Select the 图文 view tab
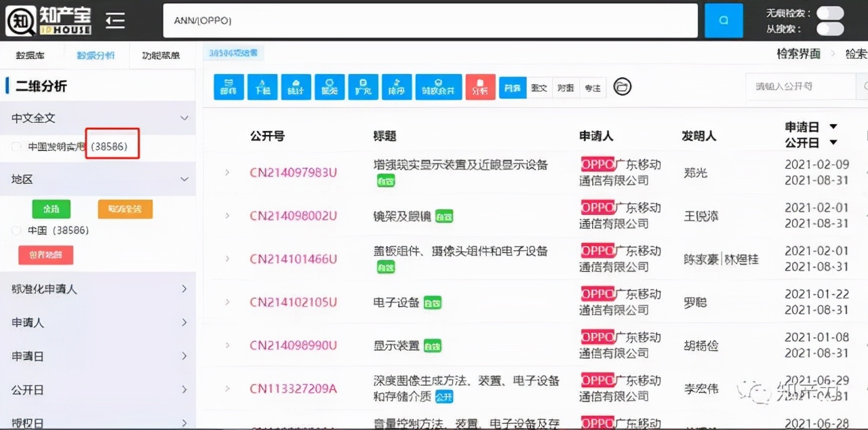 [539, 87]
